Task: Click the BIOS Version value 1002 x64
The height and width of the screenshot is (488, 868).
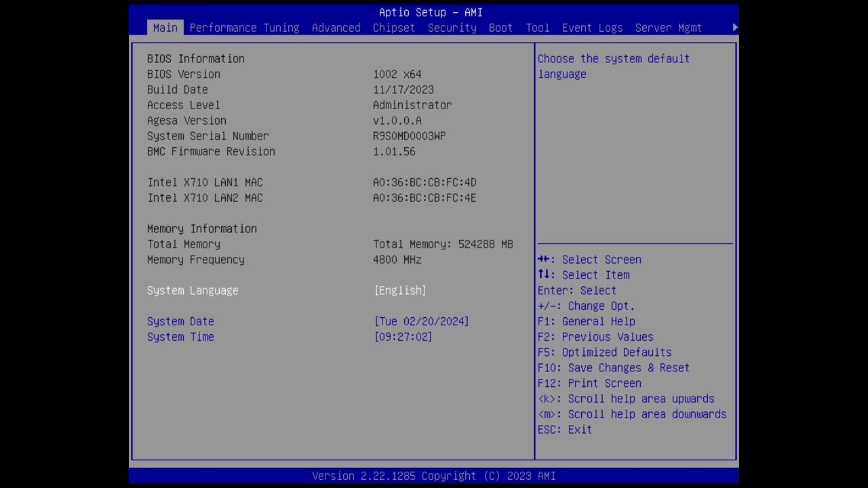Action: tap(397, 74)
